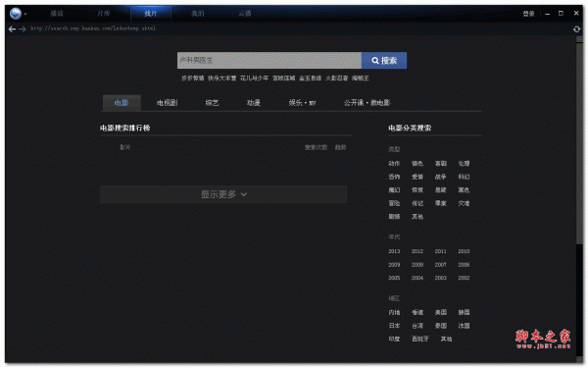Switch to the 片库 top tab

point(104,14)
